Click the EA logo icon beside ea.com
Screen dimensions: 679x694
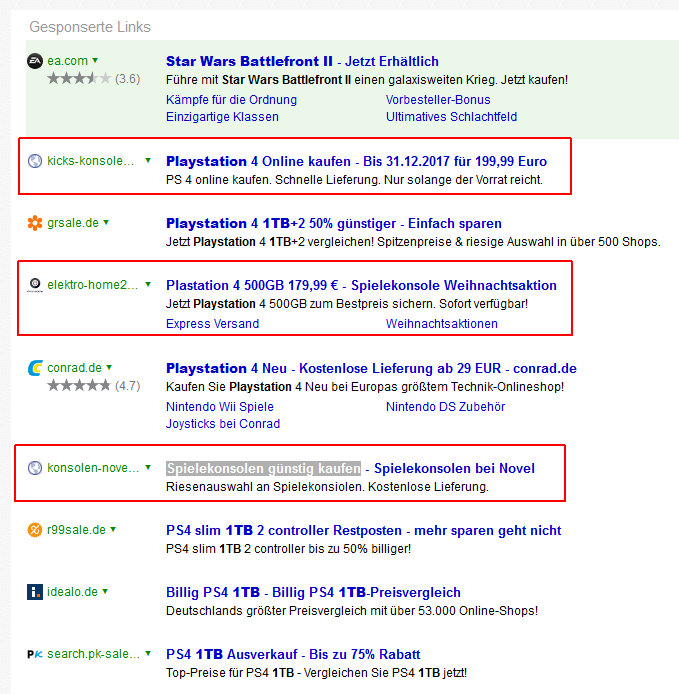point(35,61)
